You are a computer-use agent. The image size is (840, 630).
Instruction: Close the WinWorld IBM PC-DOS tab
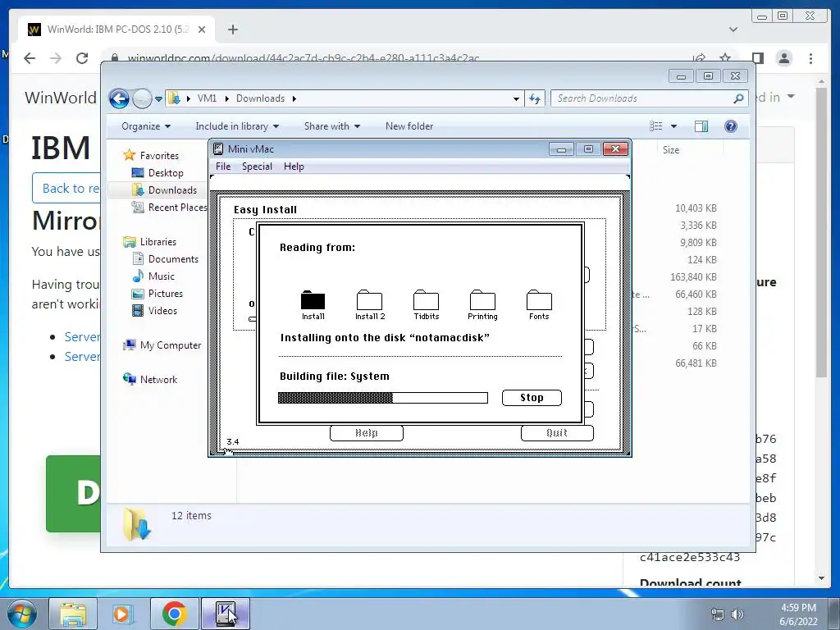[202, 30]
